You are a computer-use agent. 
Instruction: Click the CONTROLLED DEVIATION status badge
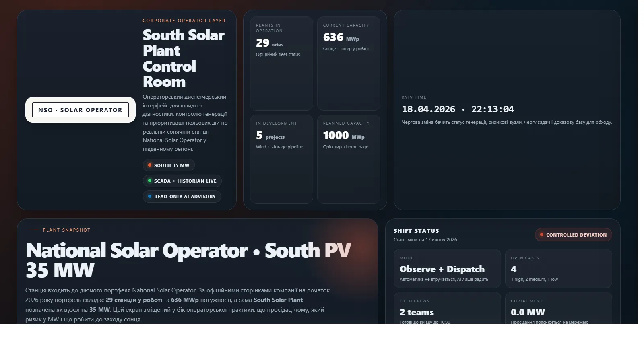click(x=574, y=235)
